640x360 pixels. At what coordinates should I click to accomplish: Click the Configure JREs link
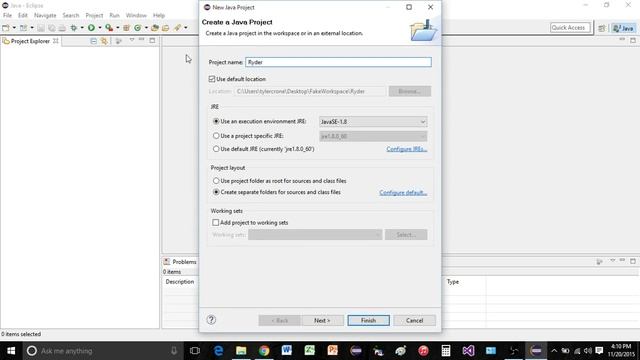click(x=407, y=149)
